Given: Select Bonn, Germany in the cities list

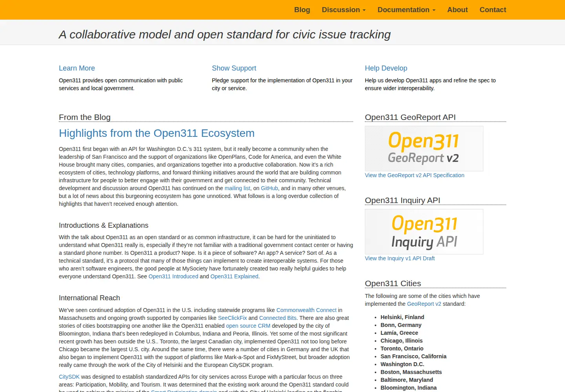Looking at the screenshot, I should 401,325.
